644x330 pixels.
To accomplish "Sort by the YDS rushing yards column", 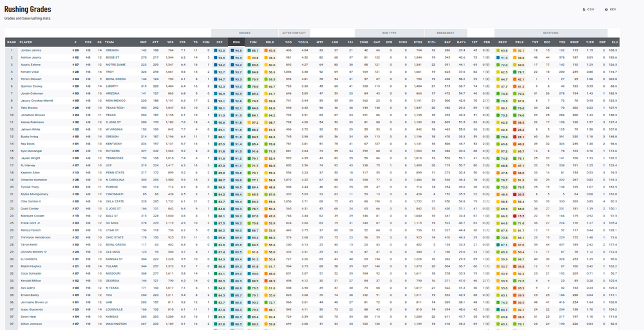I will 171,41.
